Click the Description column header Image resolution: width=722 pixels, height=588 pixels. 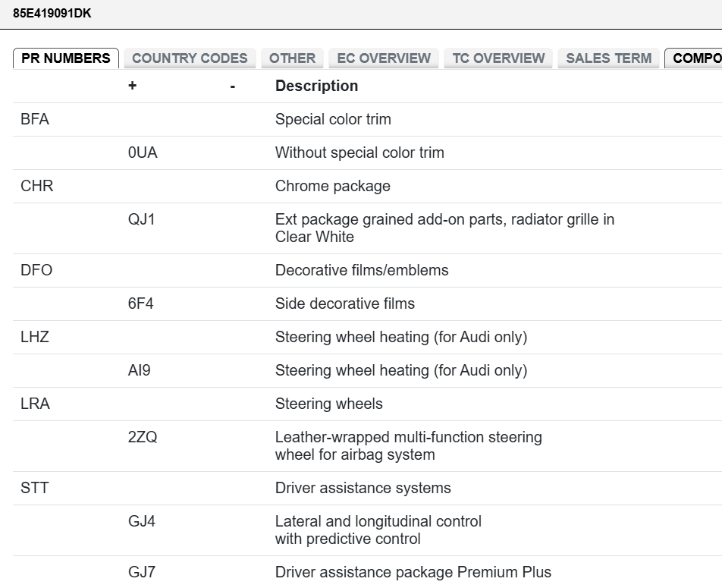coord(317,86)
